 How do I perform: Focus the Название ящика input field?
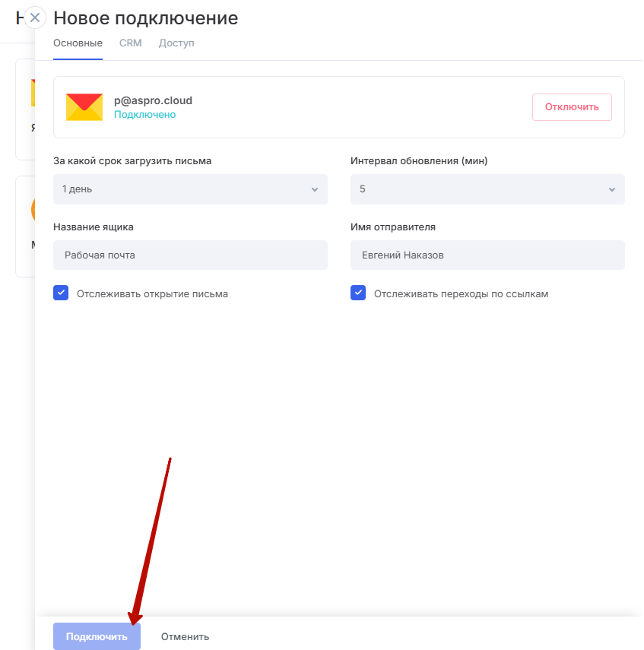pos(190,255)
